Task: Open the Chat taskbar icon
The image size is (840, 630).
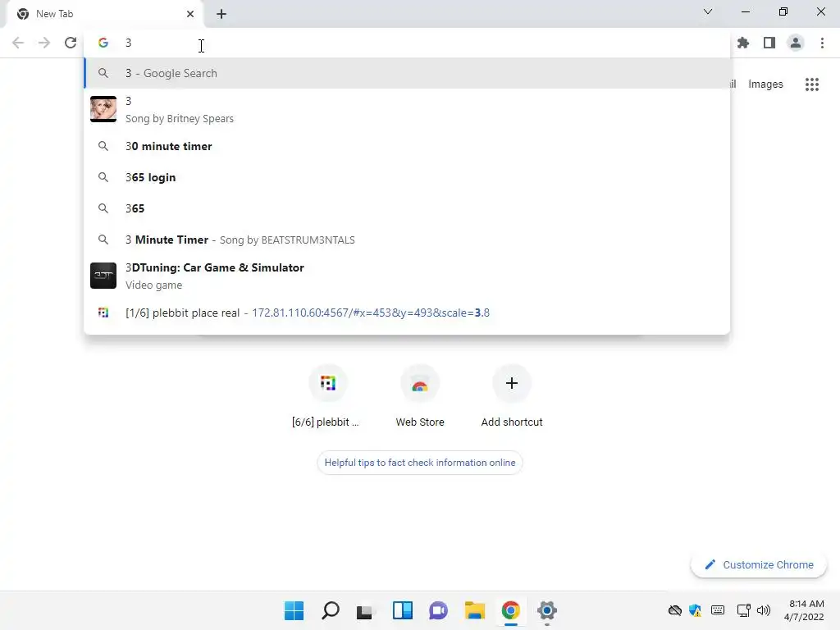Action: tap(438, 610)
